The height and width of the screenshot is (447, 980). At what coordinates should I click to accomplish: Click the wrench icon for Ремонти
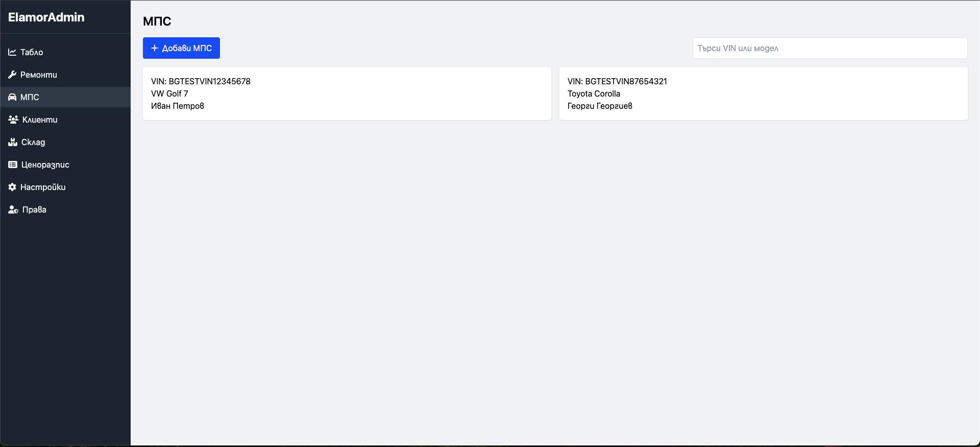(12, 75)
